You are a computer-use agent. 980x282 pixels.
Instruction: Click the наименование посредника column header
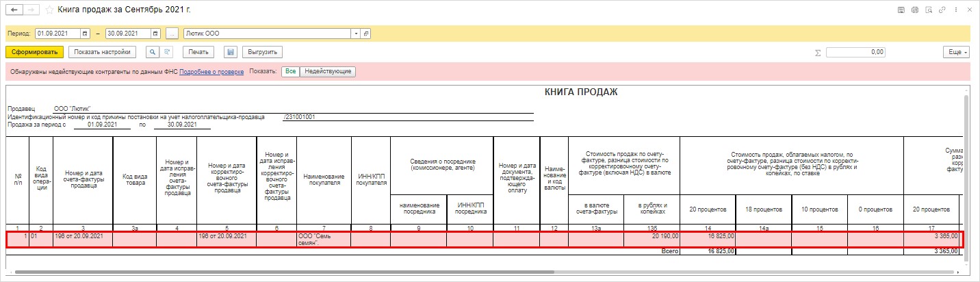click(418, 209)
